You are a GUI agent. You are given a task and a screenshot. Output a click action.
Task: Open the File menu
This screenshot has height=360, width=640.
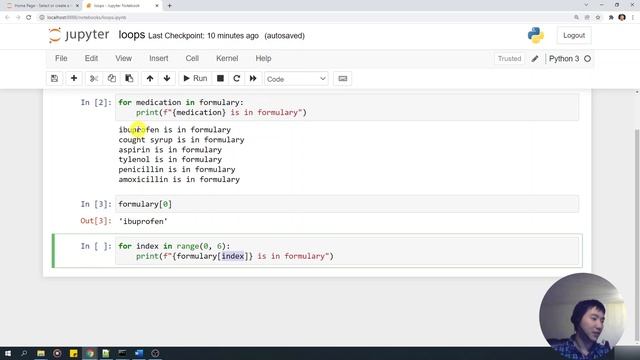coord(61,58)
